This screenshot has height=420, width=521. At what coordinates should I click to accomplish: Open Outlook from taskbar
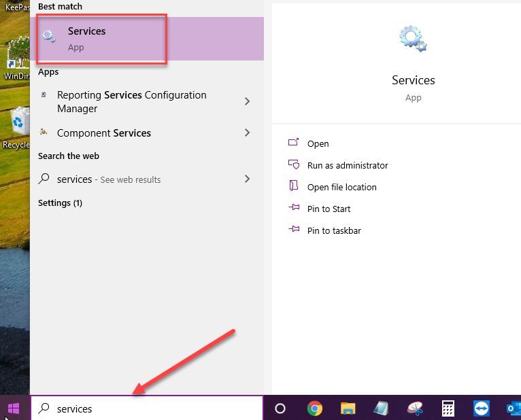point(514,408)
